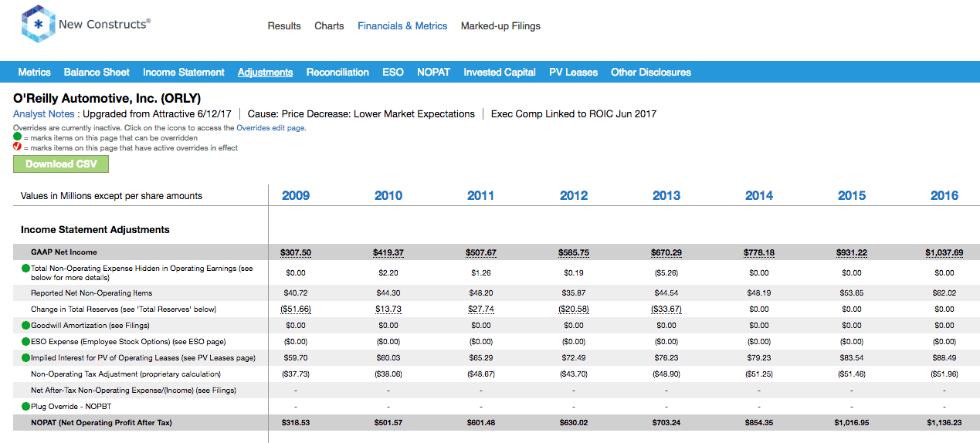Click GAAP Net Income value $778.18
980x443 pixels.
point(759,252)
